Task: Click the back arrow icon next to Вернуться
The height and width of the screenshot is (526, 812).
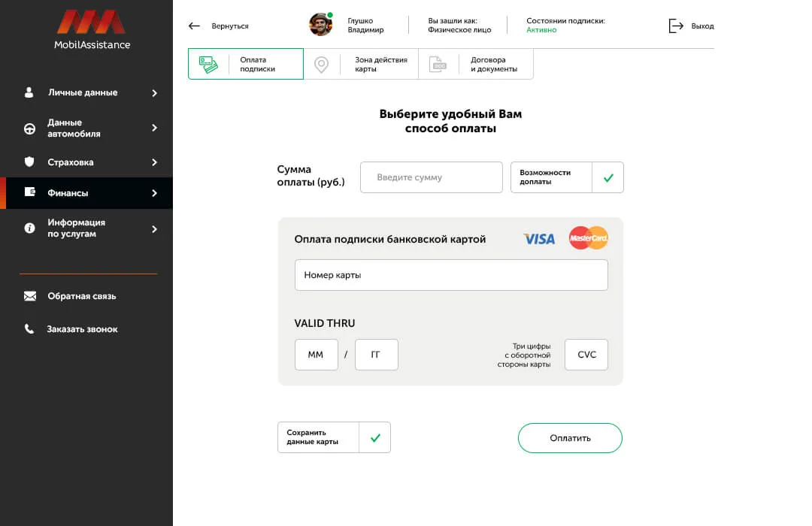Action: coord(194,26)
